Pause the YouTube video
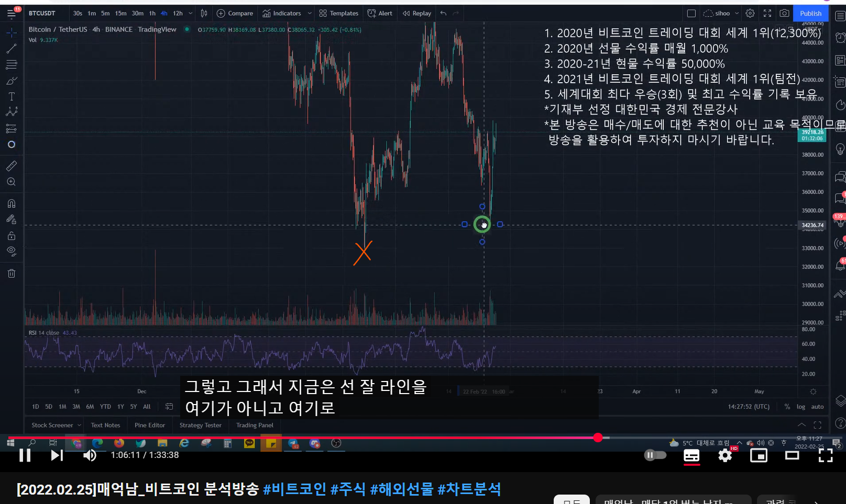This screenshot has width=846, height=504. [x=25, y=455]
